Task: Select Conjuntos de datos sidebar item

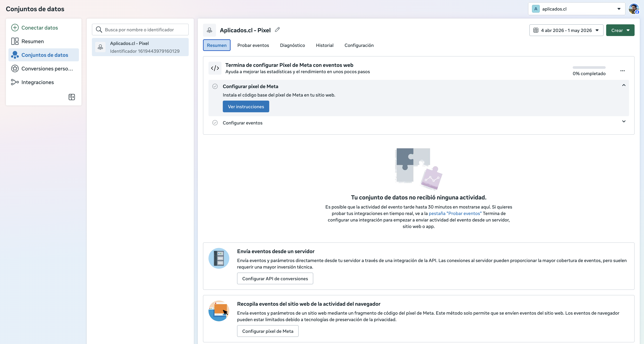Action: [x=44, y=55]
